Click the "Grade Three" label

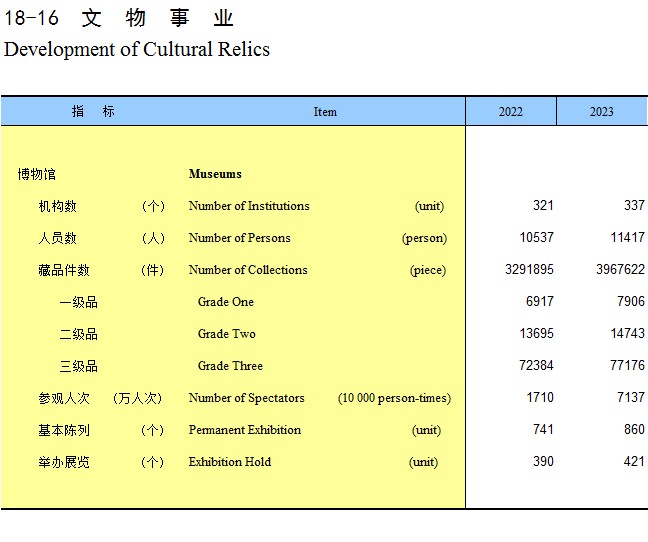pyautogui.click(x=230, y=366)
